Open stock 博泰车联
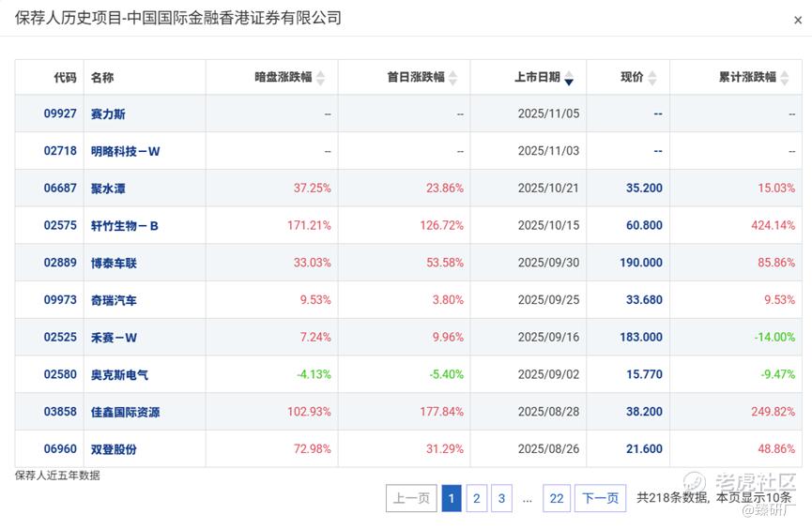The width and height of the screenshot is (812, 529). pyautogui.click(x=114, y=263)
